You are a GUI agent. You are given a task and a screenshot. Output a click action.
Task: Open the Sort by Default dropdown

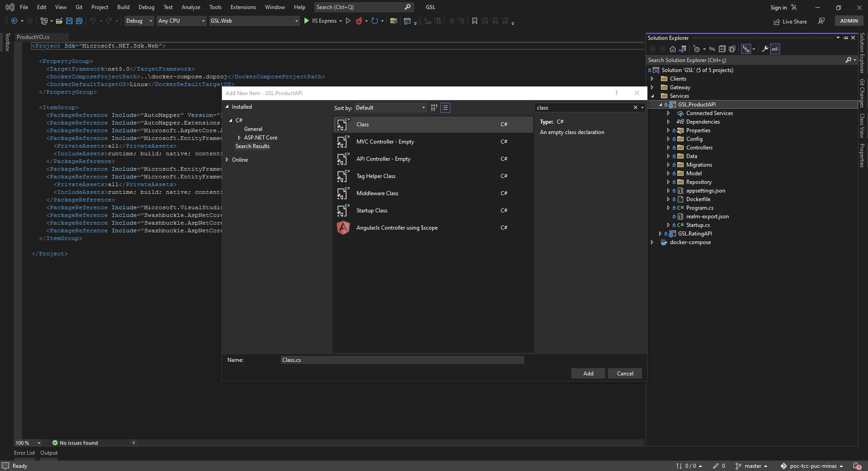390,108
